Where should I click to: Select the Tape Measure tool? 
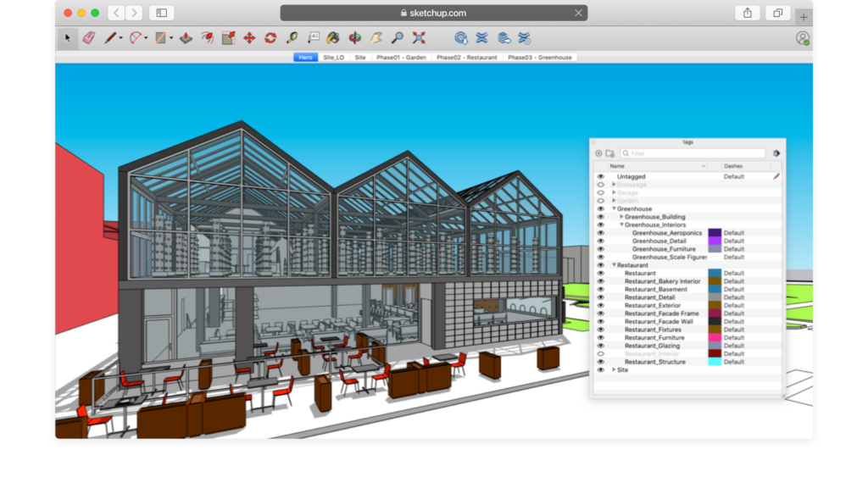pos(292,38)
